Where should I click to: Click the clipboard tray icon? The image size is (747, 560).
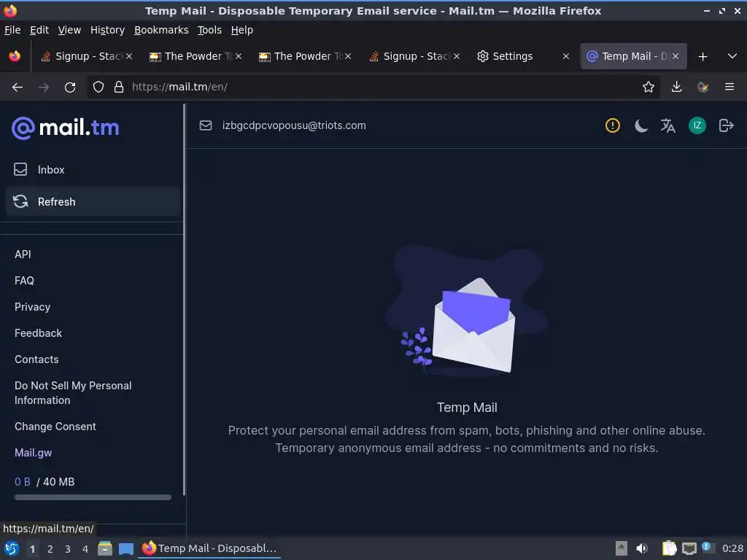(670, 548)
